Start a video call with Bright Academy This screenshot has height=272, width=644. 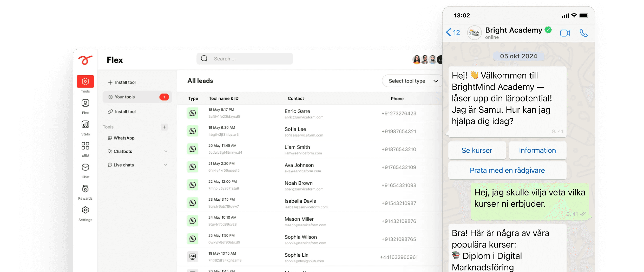[565, 33]
